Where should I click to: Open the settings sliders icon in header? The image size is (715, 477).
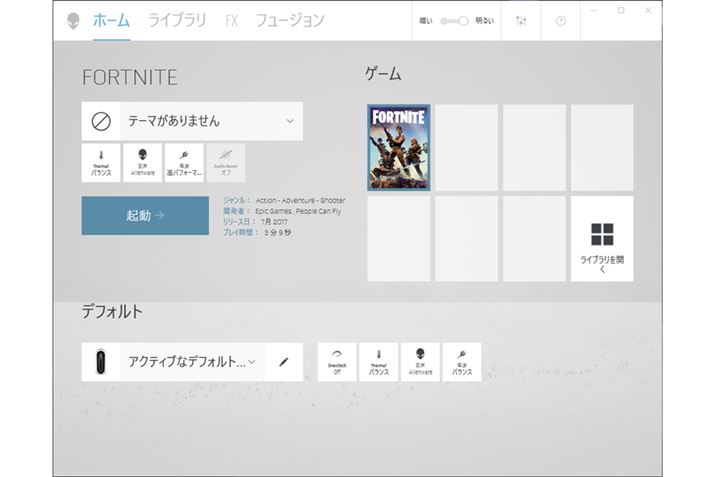tap(520, 21)
